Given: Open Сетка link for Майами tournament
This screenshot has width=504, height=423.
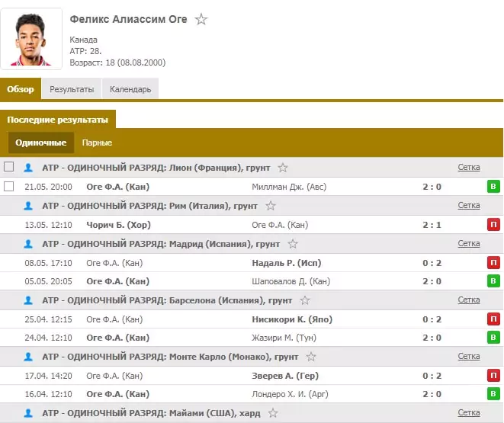Looking at the screenshot, I should point(469,412).
